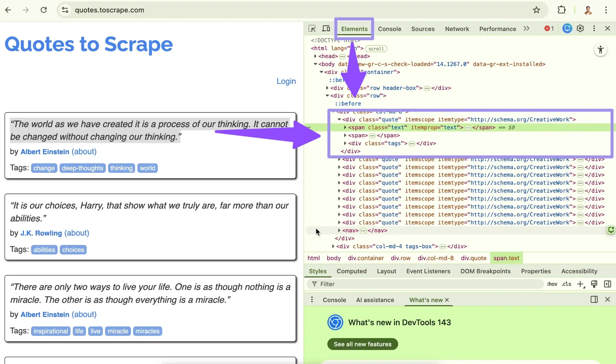Expand the head element node
The image size is (616, 364).
click(x=316, y=56)
